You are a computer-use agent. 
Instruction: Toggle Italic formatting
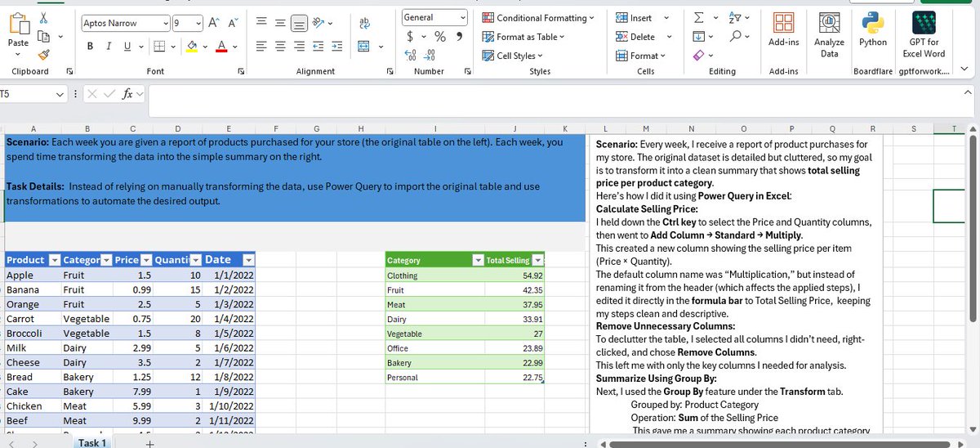coord(109,47)
